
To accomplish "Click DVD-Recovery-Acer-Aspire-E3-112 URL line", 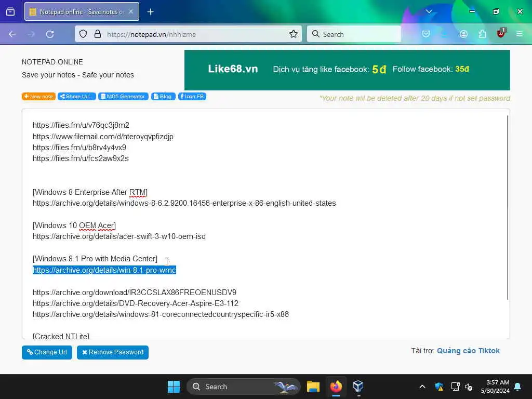I will [136, 303].
